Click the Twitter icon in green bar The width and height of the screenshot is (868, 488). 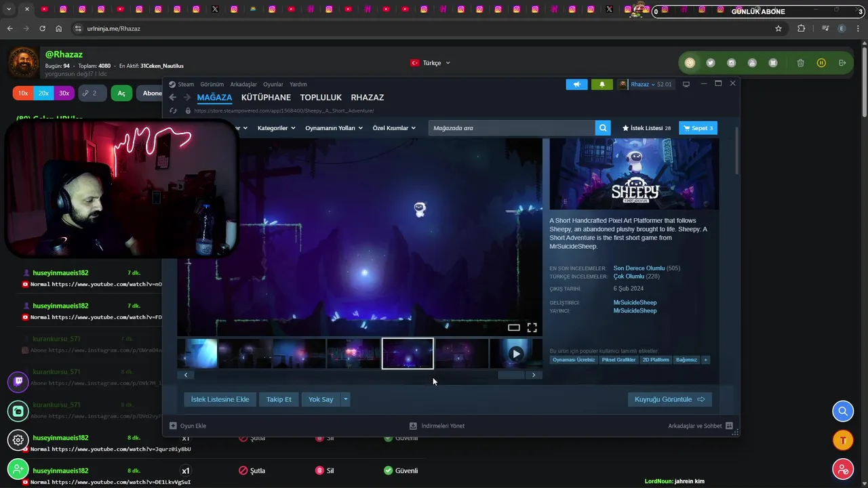pos(711,63)
